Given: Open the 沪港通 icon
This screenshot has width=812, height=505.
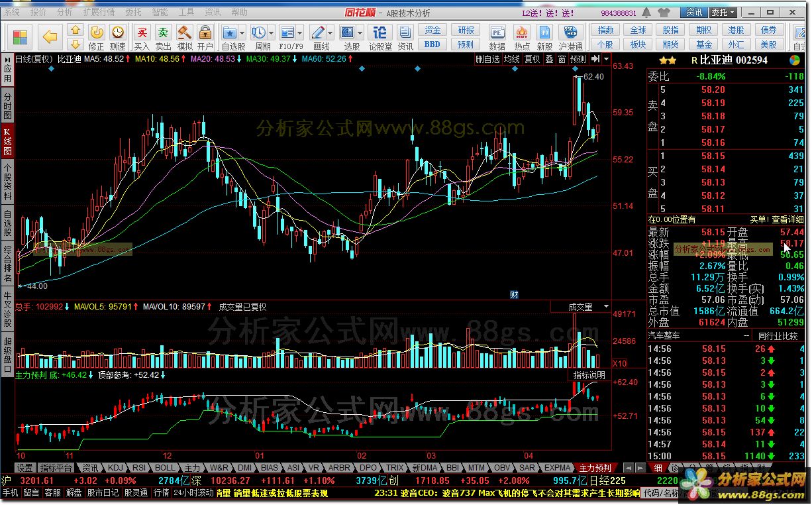Looking at the screenshot, I should coord(570,32).
